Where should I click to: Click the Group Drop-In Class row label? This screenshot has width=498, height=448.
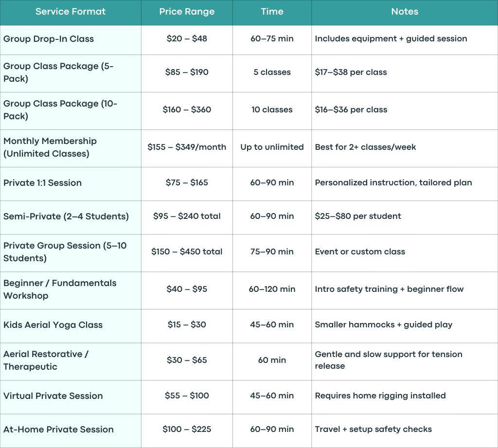pyautogui.click(x=49, y=39)
